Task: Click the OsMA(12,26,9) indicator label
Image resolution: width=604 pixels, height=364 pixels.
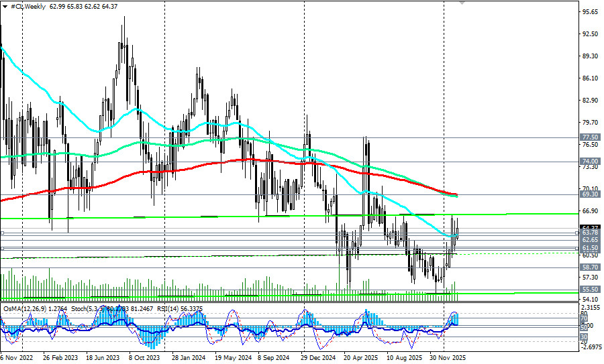Action: 25,308
